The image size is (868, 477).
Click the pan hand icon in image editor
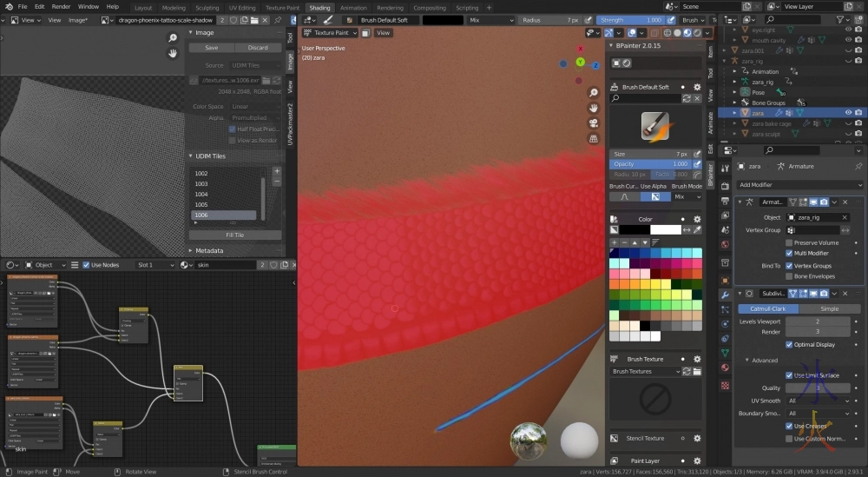pyautogui.click(x=173, y=53)
